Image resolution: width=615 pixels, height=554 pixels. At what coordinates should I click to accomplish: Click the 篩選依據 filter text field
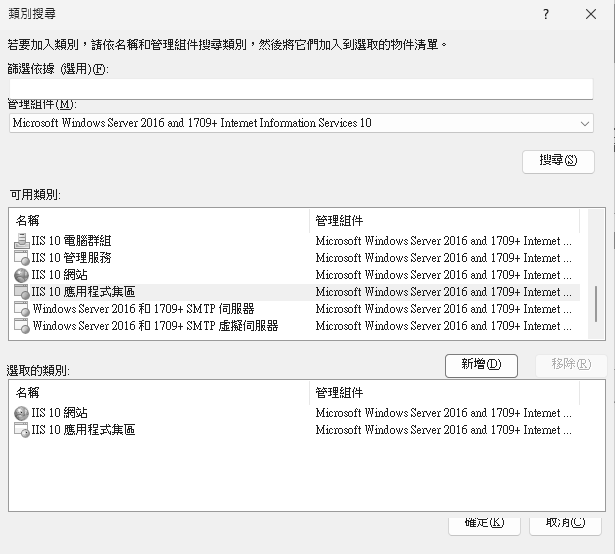click(301, 89)
